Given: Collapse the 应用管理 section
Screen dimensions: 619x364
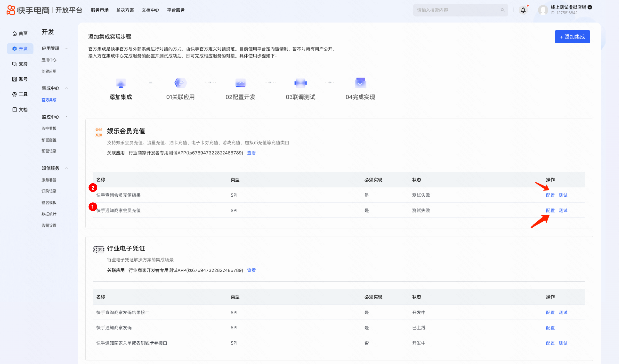Looking at the screenshot, I should coord(66,49).
